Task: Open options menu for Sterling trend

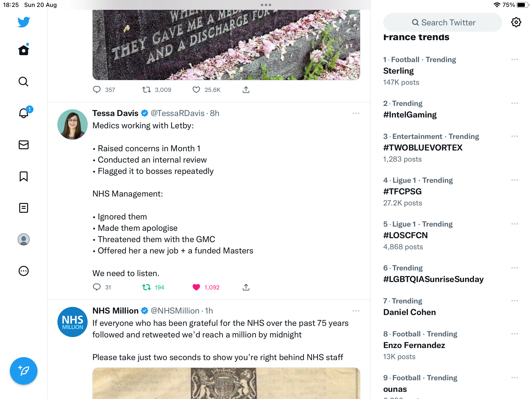Action: 515,60
